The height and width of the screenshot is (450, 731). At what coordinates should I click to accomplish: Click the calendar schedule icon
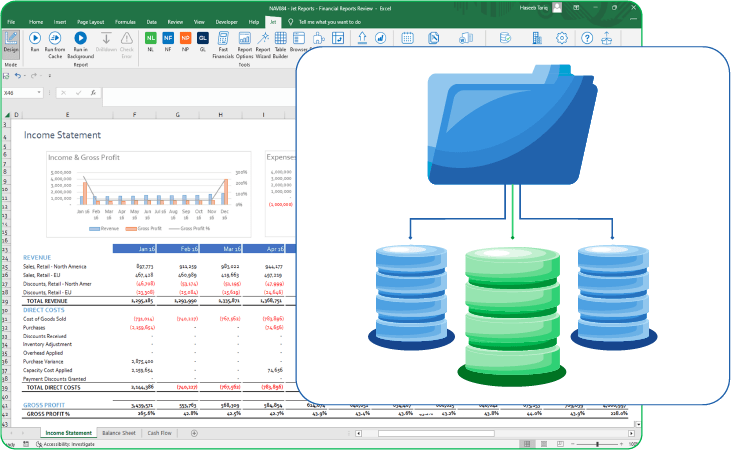tap(407, 38)
